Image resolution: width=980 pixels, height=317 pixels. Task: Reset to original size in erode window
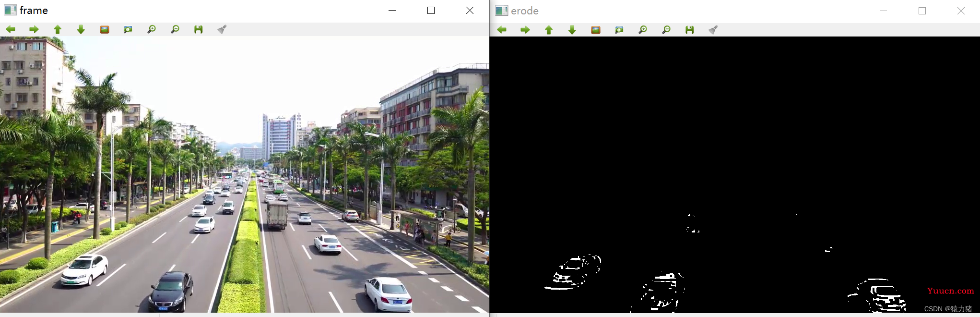[596, 30]
